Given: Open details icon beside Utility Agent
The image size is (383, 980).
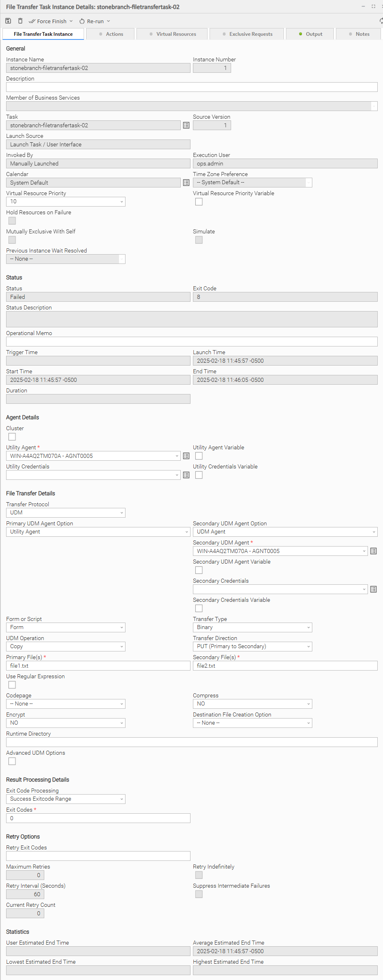Looking at the screenshot, I should tap(186, 456).
